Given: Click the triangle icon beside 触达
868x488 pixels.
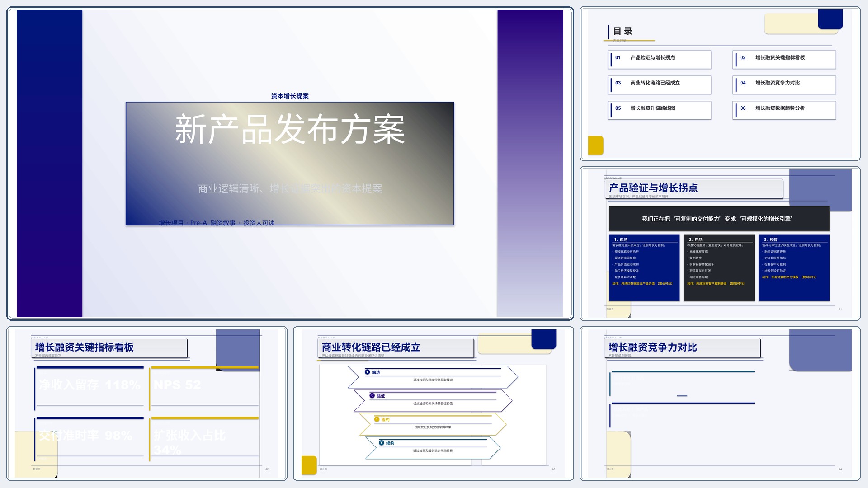Looking at the screenshot, I should [x=368, y=372].
